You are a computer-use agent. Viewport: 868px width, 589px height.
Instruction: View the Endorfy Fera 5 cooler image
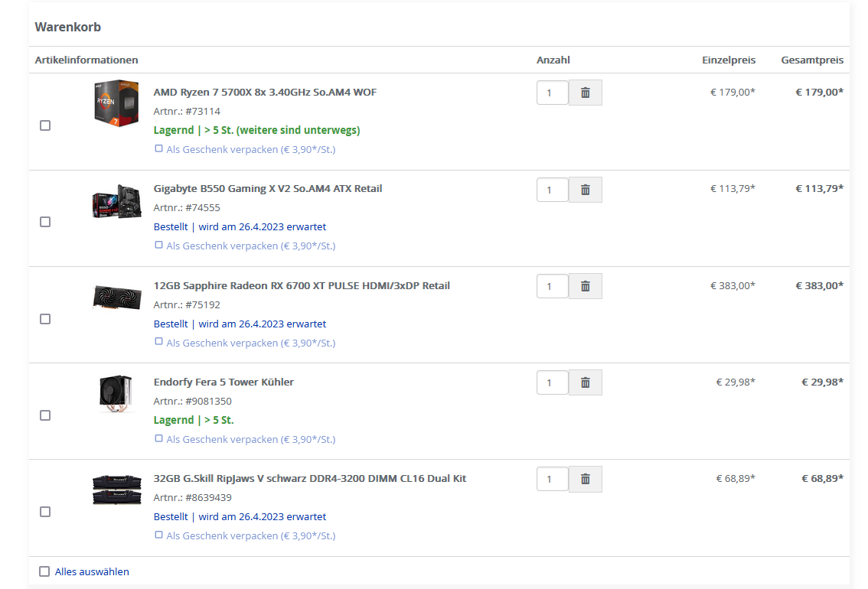[116, 393]
